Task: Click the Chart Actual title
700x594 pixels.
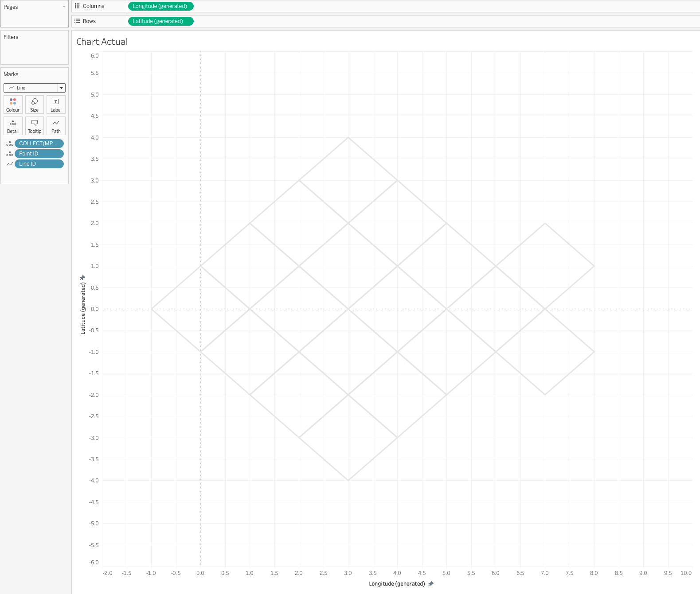Action: 102,42
